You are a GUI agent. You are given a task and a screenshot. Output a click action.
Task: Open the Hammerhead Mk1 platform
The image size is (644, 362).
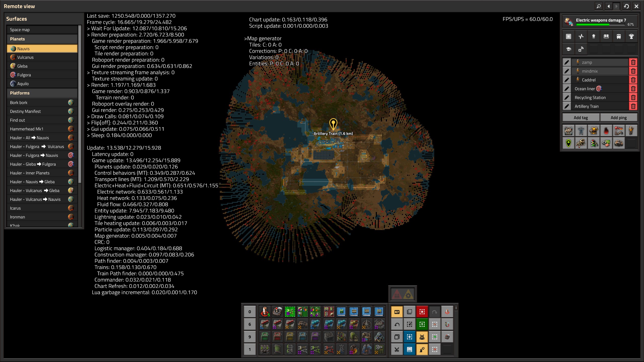(42, 129)
